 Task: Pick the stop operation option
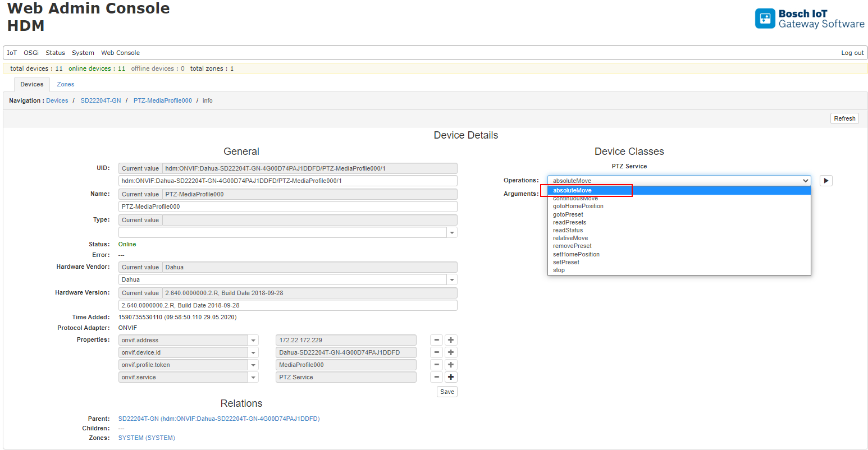click(559, 270)
